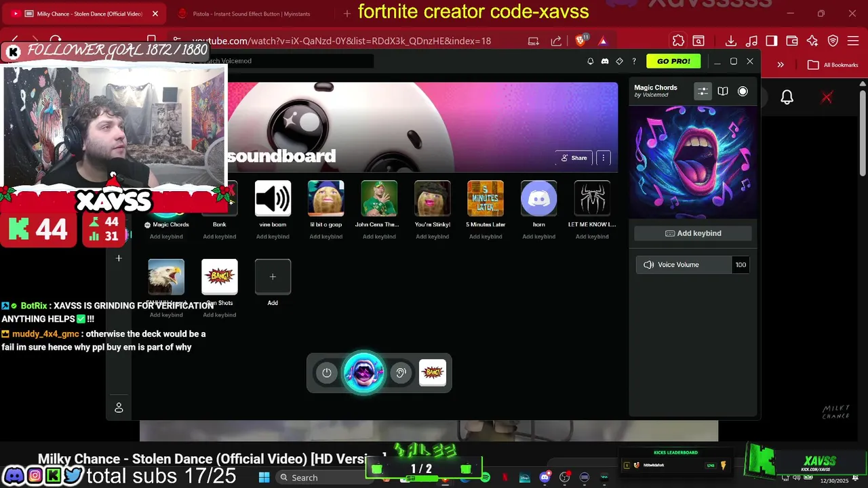Open Leo AI sparkle icon
This screenshot has width=868, height=488.
coord(812,41)
